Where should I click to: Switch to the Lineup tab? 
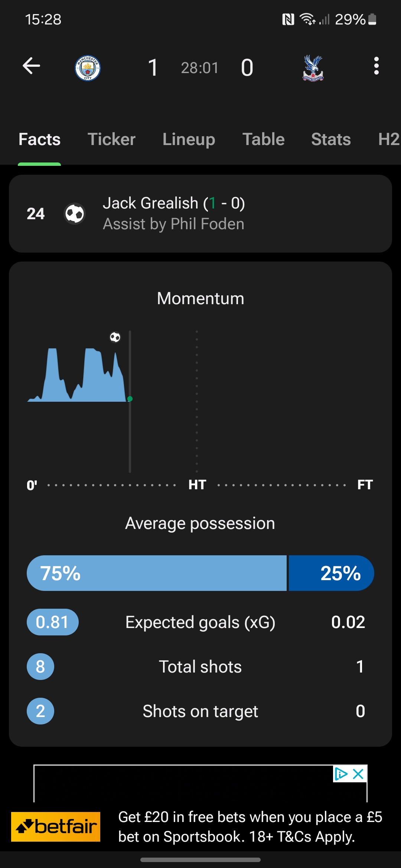(x=189, y=139)
